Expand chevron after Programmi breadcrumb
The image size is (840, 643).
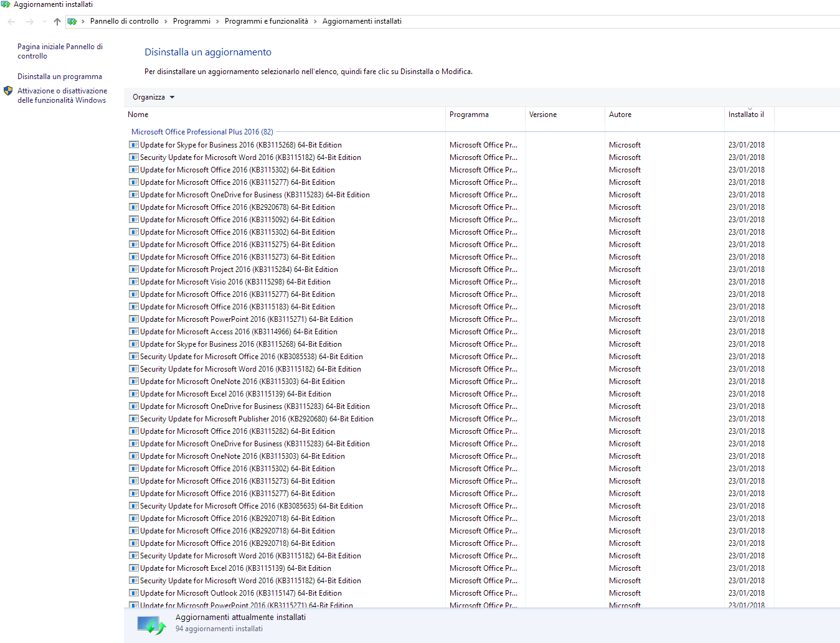click(x=217, y=21)
